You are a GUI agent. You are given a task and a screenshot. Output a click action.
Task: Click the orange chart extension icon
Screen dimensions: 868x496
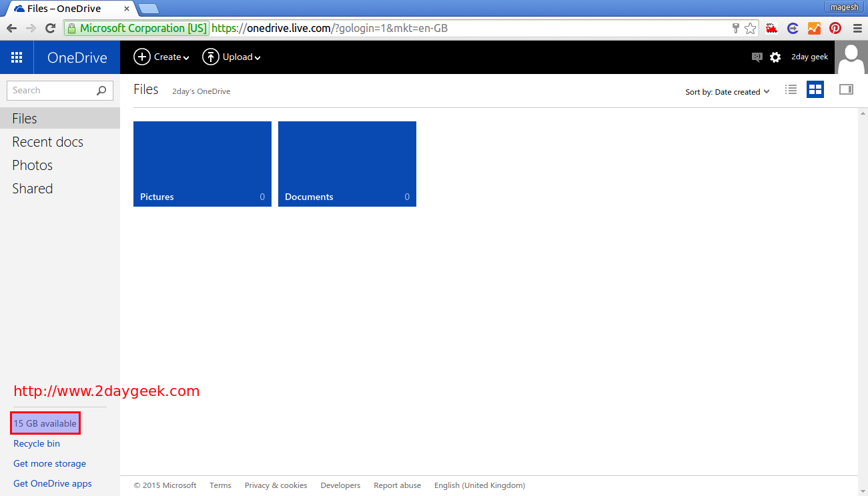(814, 28)
